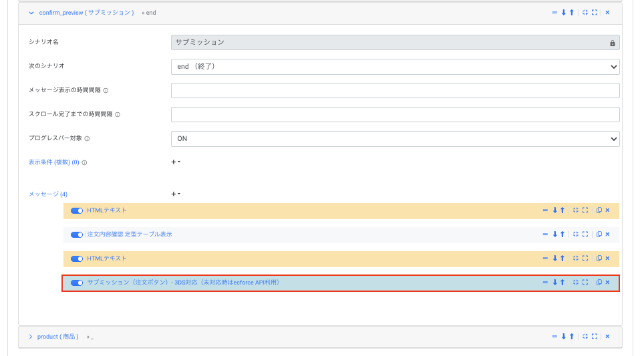Click the 表示条件 (複数) (0) link

coord(53,162)
